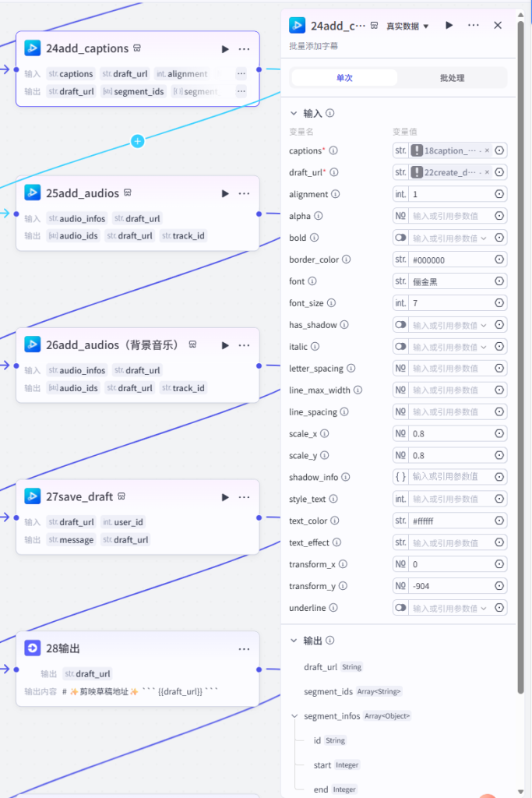Click the alpha value input field
The width and height of the screenshot is (532, 798).
451,216
